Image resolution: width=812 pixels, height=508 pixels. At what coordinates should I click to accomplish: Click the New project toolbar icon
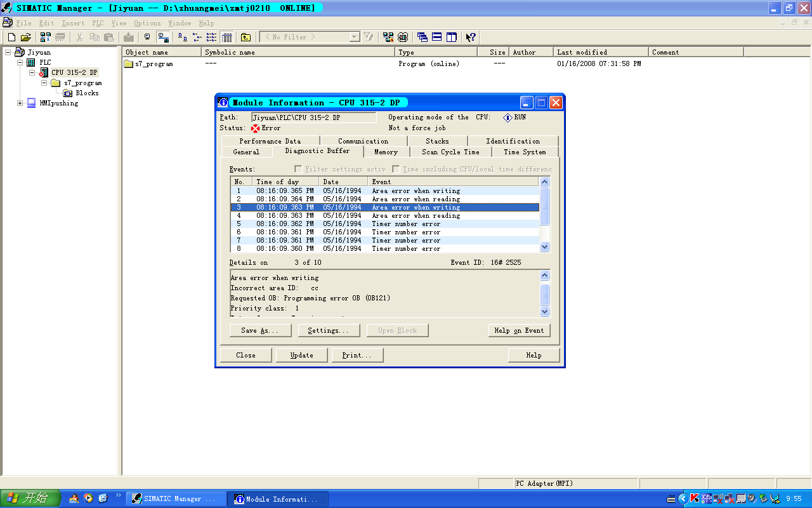[x=11, y=37]
